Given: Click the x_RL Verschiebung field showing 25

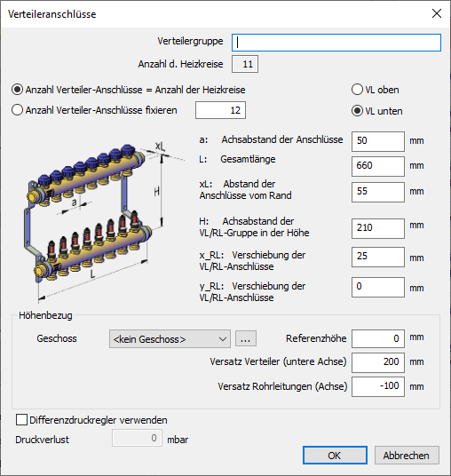Looking at the screenshot, I should click(x=378, y=257).
